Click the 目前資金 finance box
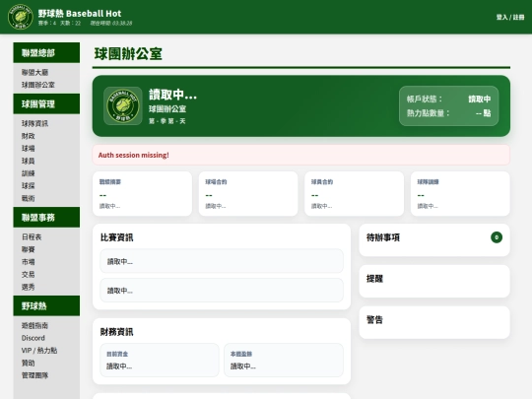Image resolution: width=532 pixels, height=399 pixels. point(160,360)
